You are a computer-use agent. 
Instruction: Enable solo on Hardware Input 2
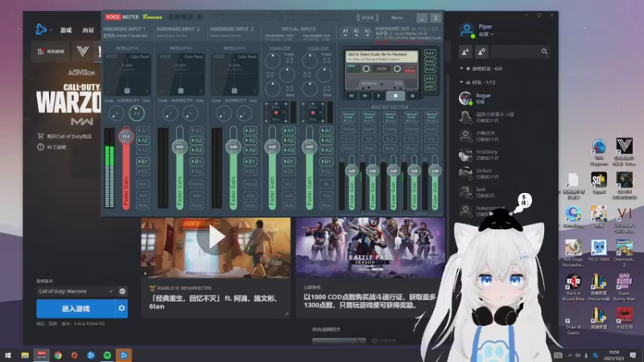point(196,195)
